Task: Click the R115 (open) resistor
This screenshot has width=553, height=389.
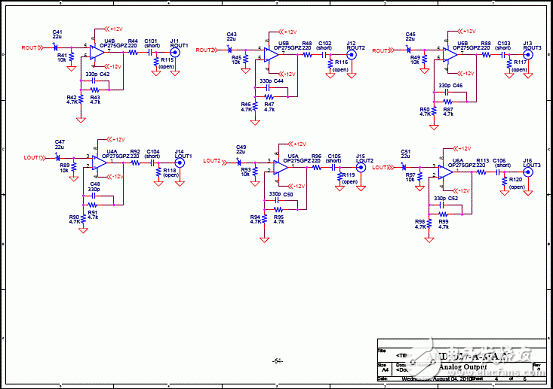Action: tap(156, 62)
